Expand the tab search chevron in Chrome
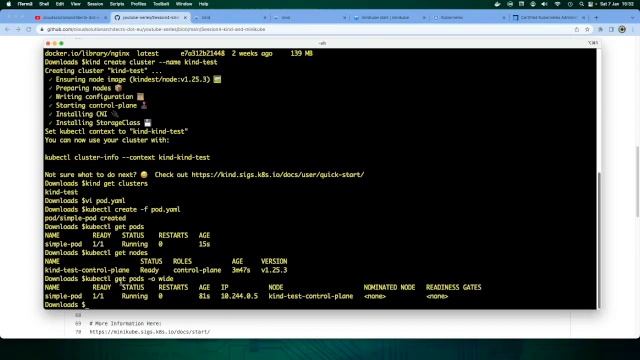The height and width of the screenshot is (360, 640). pyautogui.click(x=632, y=18)
